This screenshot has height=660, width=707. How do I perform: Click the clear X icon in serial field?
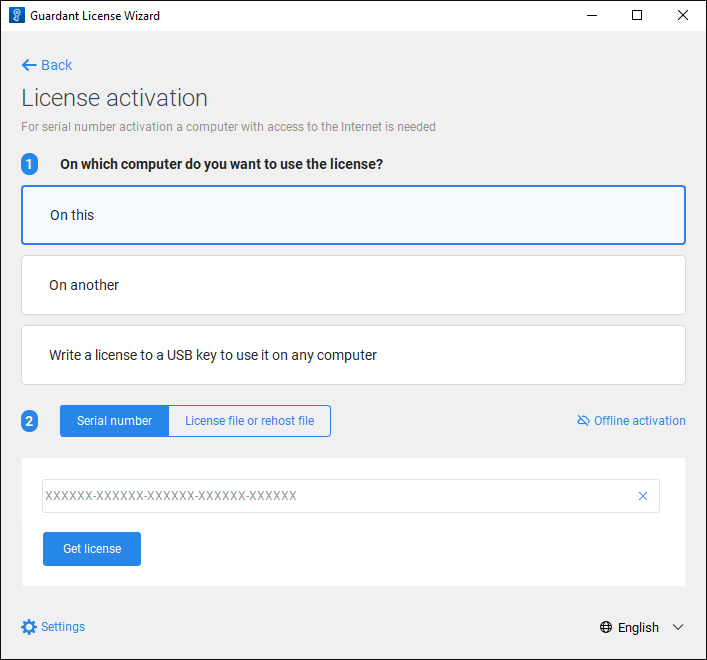[643, 496]
